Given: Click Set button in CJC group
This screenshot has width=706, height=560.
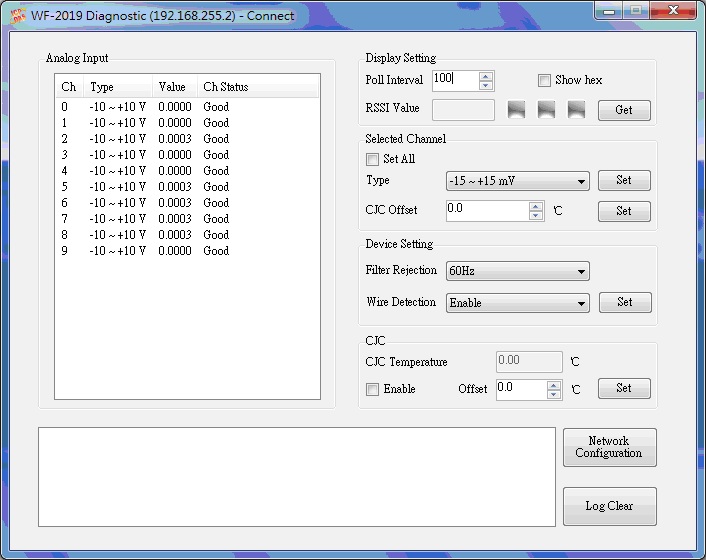Looking at the screenshot, I should pos(624,388).
